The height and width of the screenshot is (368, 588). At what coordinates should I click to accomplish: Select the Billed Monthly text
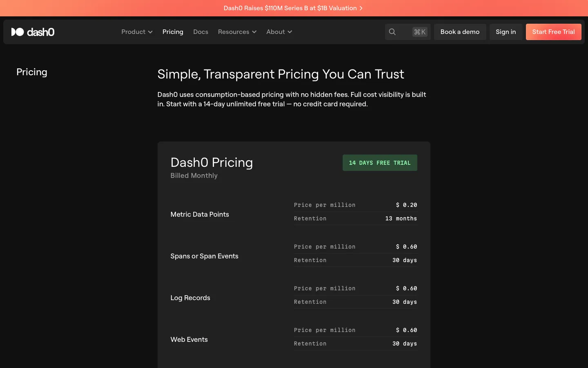[194, 175]
